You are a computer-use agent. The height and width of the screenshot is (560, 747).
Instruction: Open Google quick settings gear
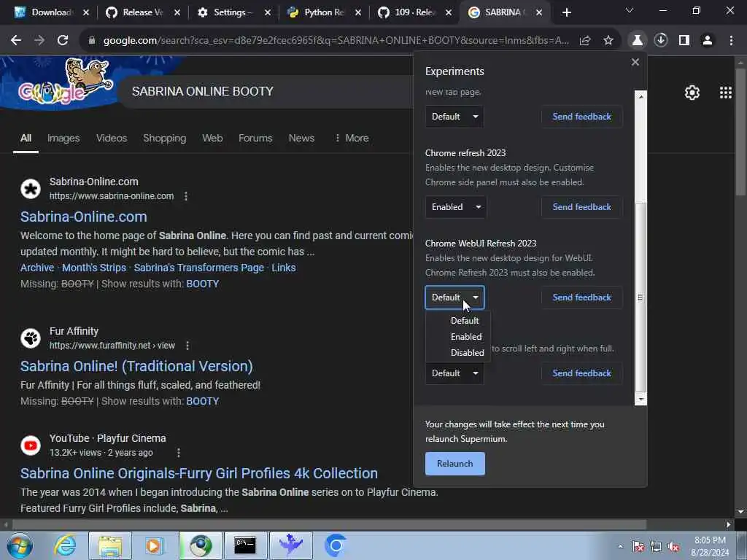(x=692, y=93)
